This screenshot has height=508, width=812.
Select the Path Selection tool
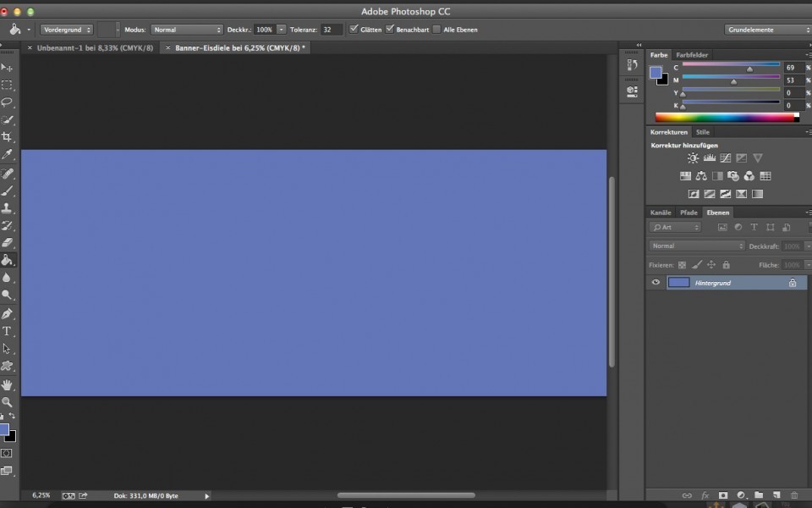(7, 349)
